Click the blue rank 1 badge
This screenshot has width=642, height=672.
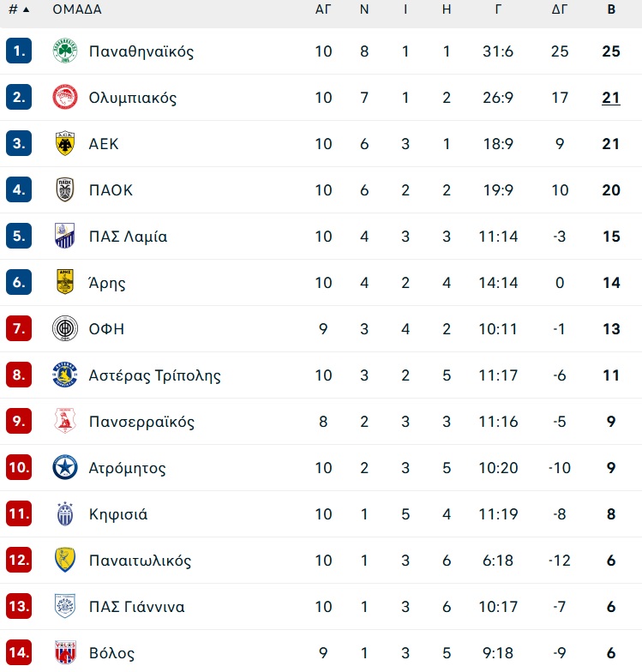coord(19,51)
